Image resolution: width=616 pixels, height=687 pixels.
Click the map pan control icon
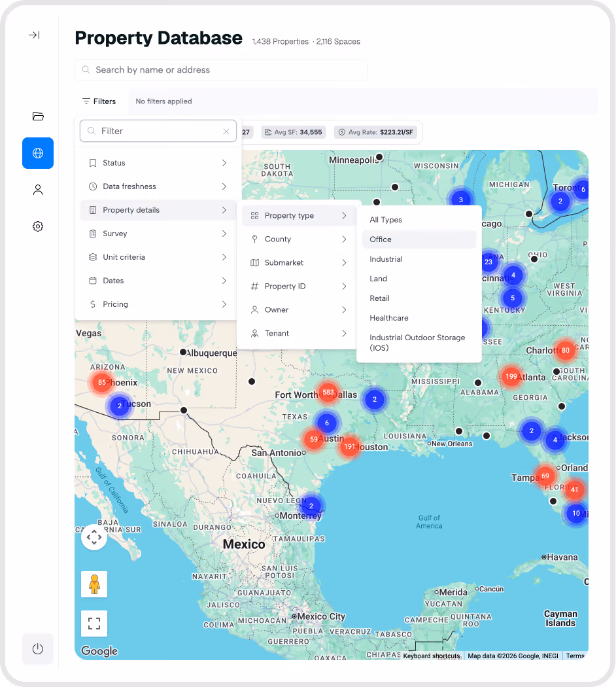point(94,537)
